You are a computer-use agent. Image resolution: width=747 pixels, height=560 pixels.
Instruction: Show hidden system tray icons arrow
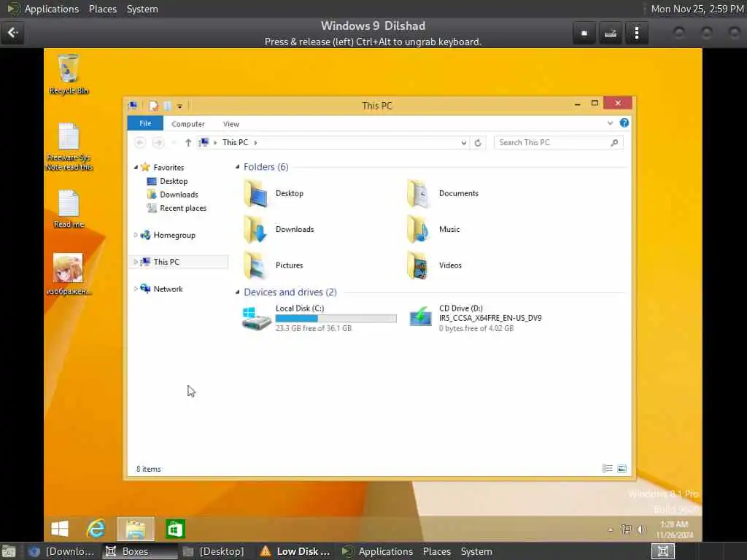[611, 529]
